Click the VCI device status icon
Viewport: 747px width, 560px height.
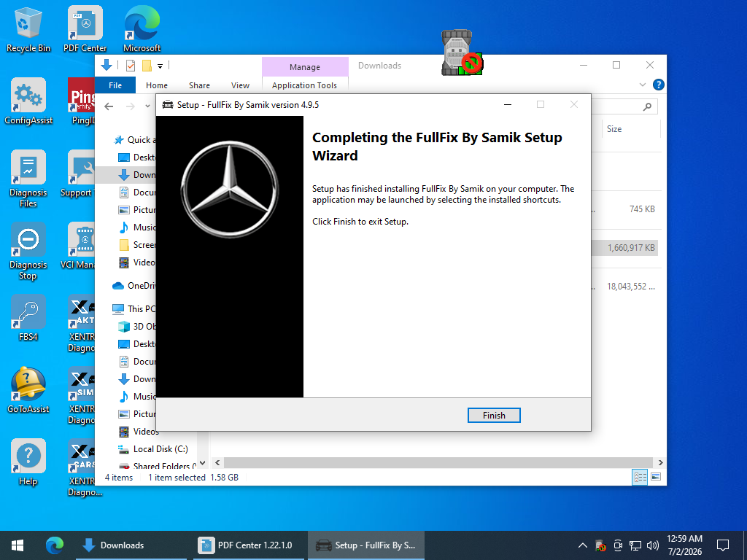click(x=461, y=52)
